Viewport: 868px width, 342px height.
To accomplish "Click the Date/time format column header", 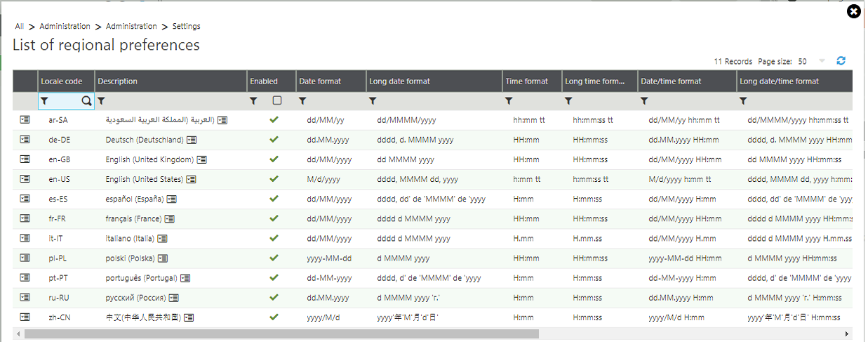I will (x=671, y=81).
